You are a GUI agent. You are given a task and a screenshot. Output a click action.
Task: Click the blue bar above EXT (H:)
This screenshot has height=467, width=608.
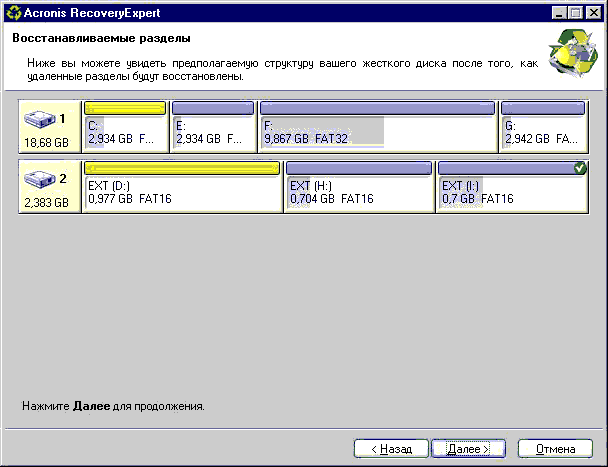(x=359, y=168)
